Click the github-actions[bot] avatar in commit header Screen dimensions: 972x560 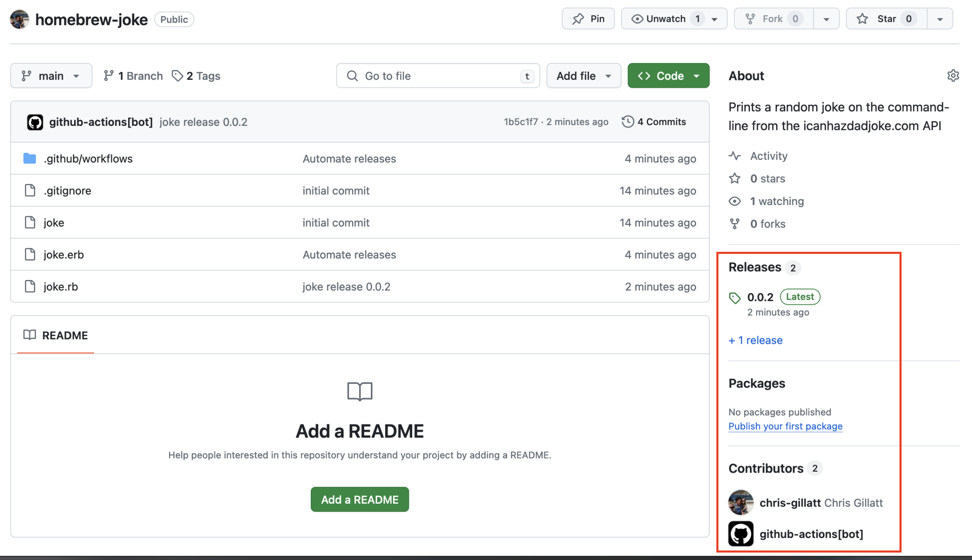tap(35, 122)
